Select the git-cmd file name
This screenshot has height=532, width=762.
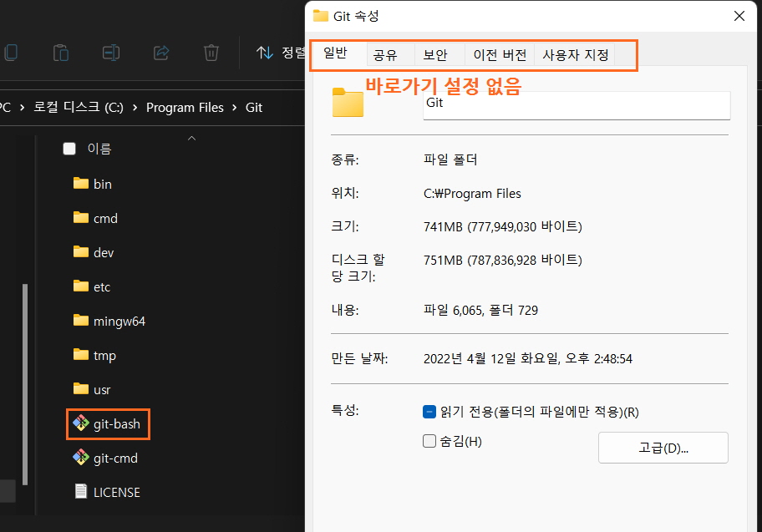[x=115, y=459]
